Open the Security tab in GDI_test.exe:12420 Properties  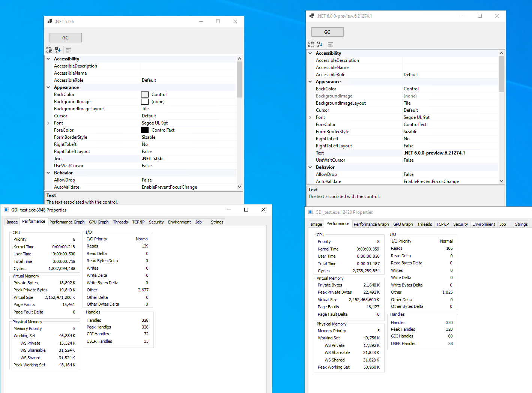click(x=460, y=224)
